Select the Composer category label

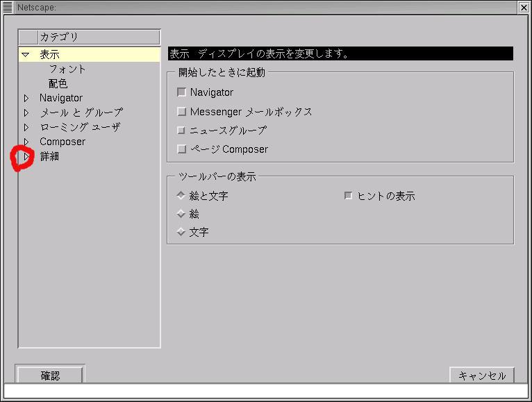[63, 142]
